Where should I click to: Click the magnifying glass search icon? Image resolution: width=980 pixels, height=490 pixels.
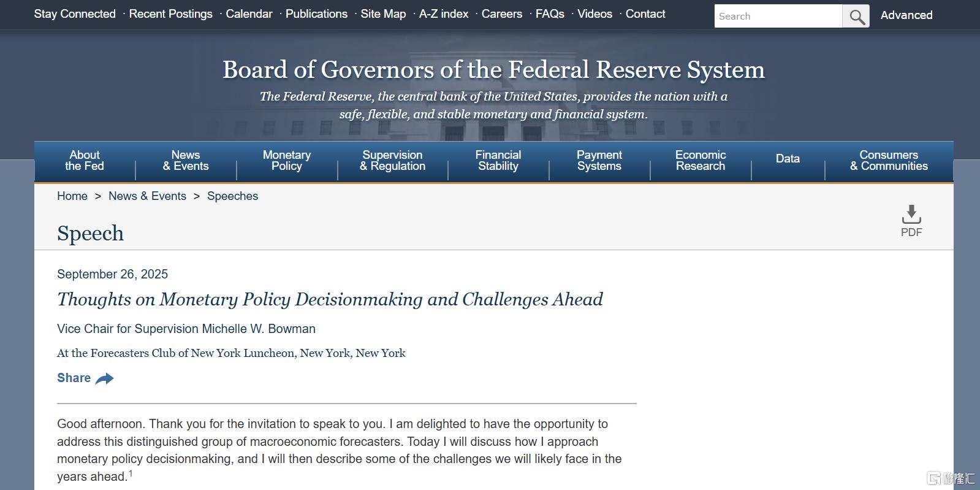(x=856, y=16)
